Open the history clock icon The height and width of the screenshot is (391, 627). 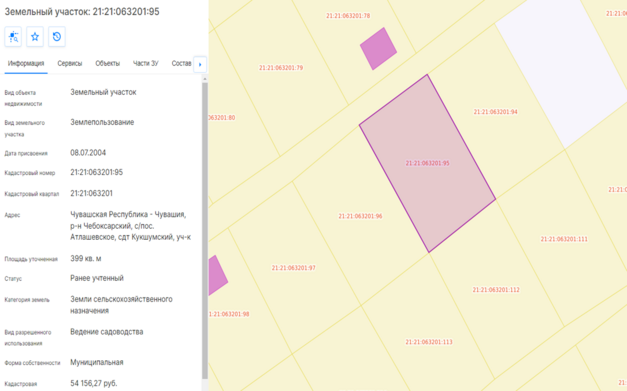point(57,37)
